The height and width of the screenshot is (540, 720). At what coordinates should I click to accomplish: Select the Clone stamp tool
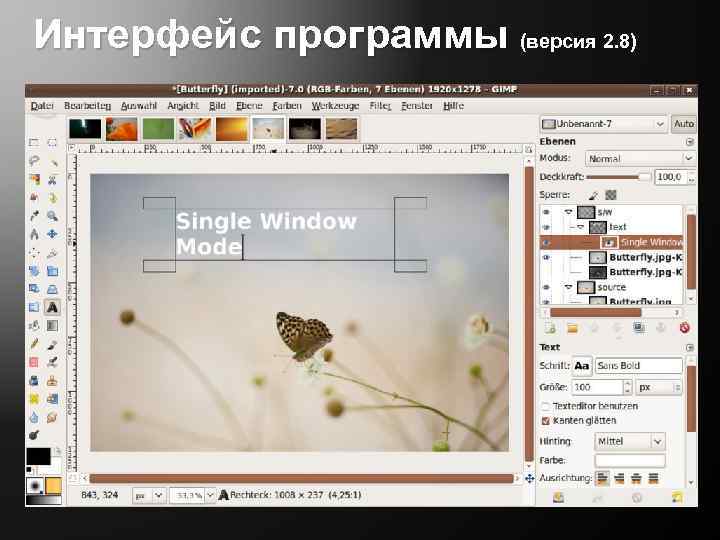click(x=52, y=381)
